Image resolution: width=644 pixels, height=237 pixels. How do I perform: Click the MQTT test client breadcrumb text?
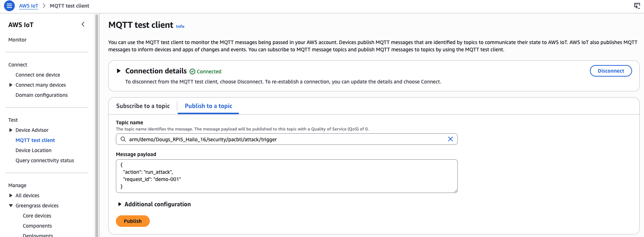[x=69, y=6]
